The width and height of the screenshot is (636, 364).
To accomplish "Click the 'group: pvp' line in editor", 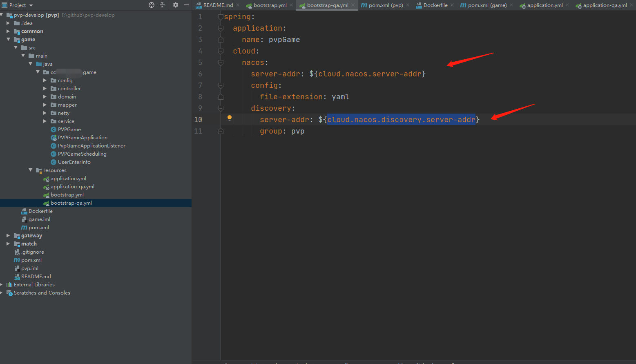I will click(282, 131).
